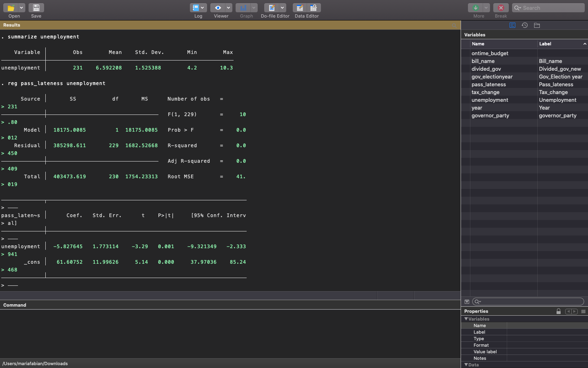Show the folder panel icon in sidebar
This screenshot has height=368, width=588.
537,25
